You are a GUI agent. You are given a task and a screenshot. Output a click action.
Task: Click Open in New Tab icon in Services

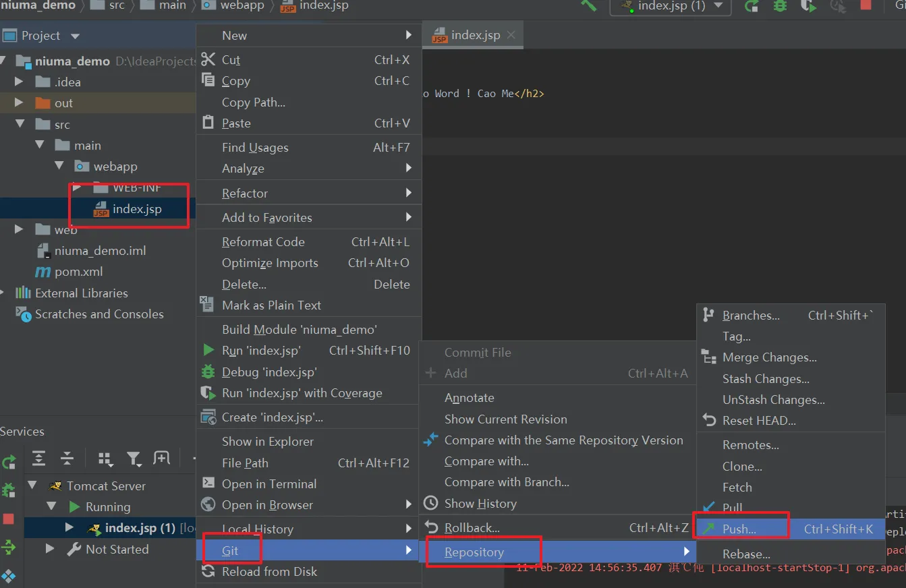[161, 459]
